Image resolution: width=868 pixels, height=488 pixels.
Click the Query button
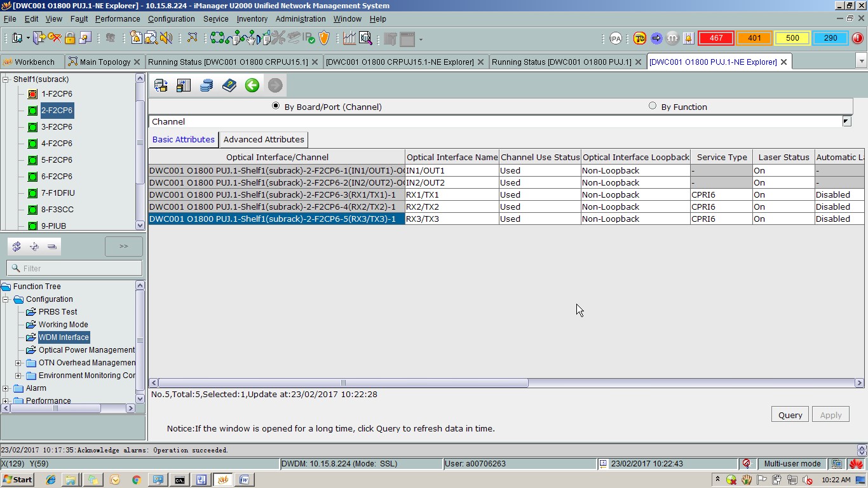click(790, 415)
